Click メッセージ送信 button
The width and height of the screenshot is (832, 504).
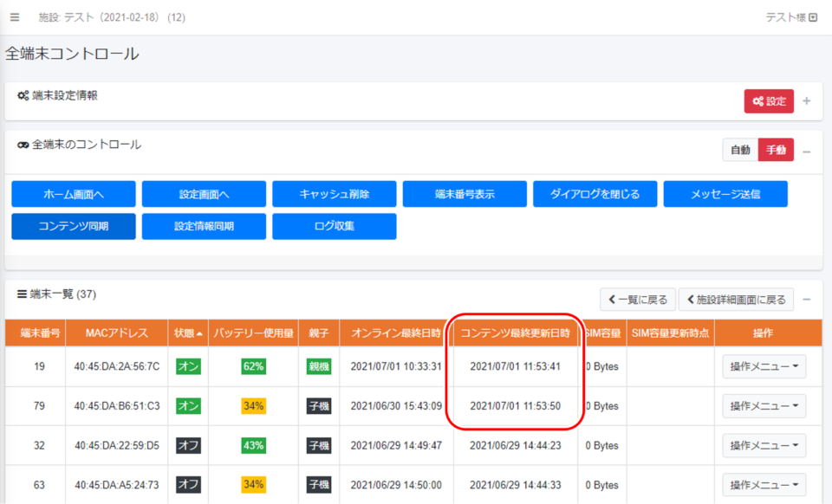pos(725,194)
